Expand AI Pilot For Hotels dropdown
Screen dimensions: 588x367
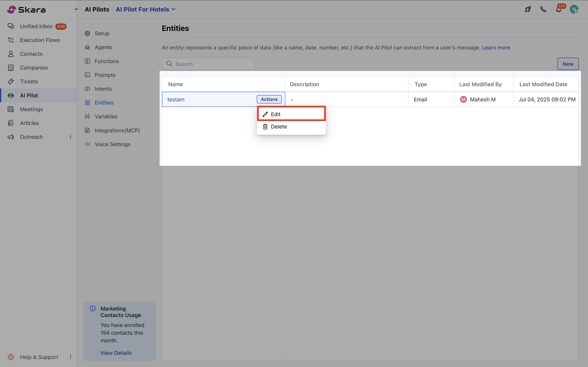tap(173, 9)
